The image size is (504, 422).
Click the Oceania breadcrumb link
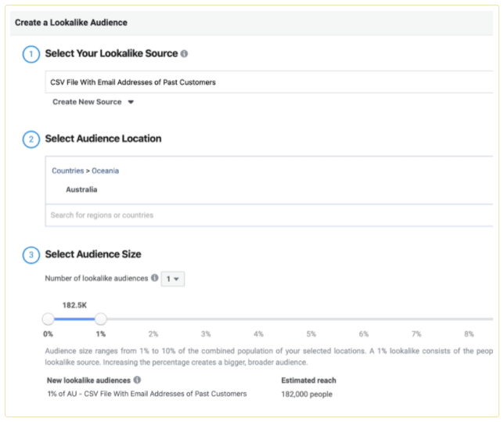tap(105, 171)
